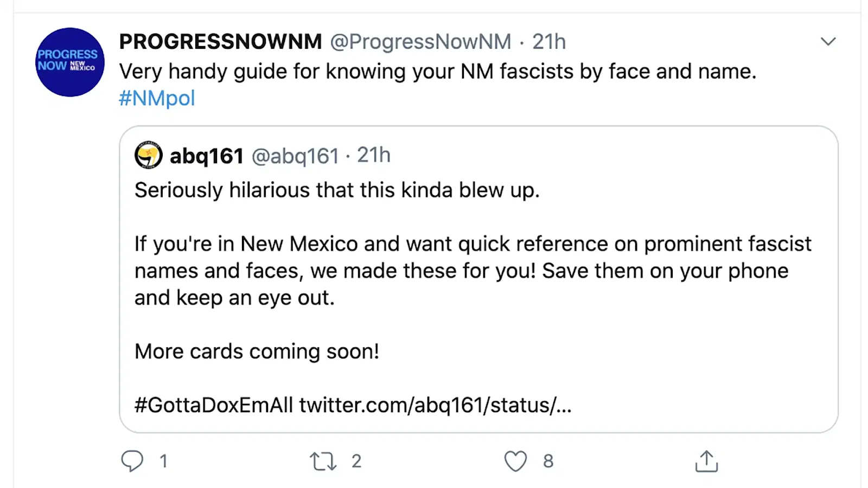
Task: Click the ProgressNow New Mexico profile avatar
Action: 69,62
